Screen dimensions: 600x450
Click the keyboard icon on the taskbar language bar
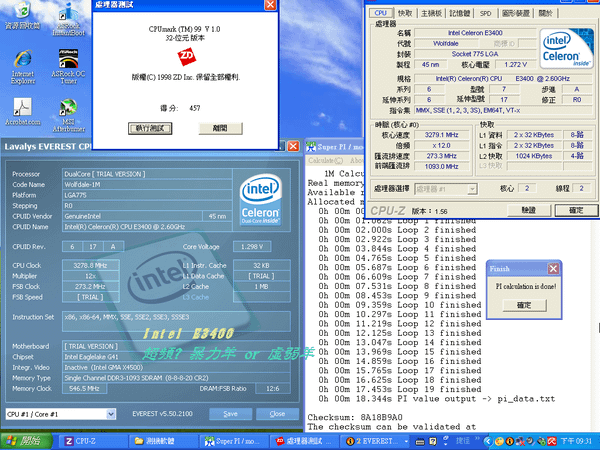[x=420, y=442]
